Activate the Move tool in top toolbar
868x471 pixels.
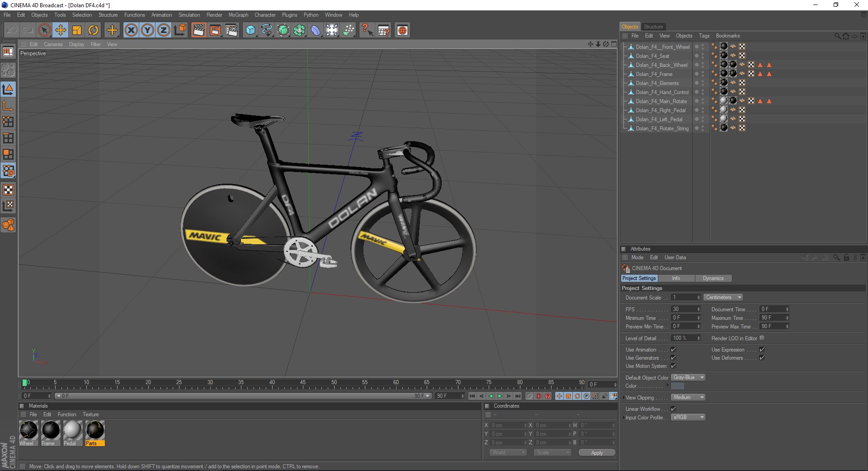coord(60,30)
